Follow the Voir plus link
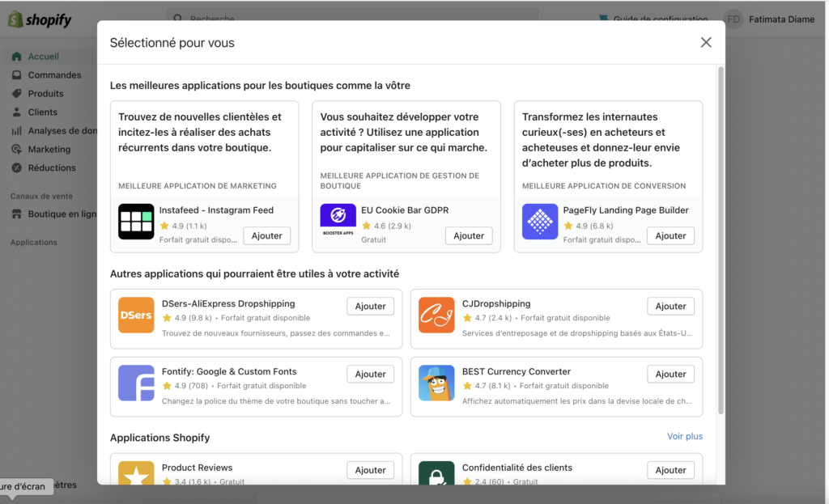Screen dimensions: 829x504 point(684,436)
